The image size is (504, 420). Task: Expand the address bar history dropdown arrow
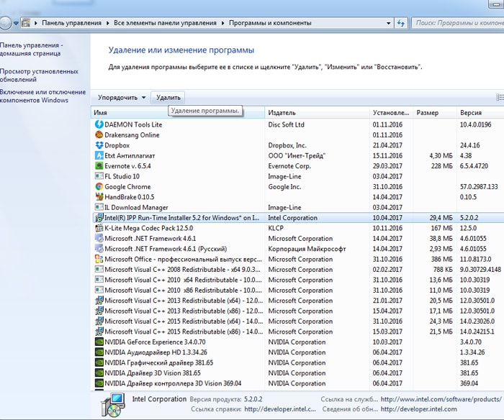point(388,23)
